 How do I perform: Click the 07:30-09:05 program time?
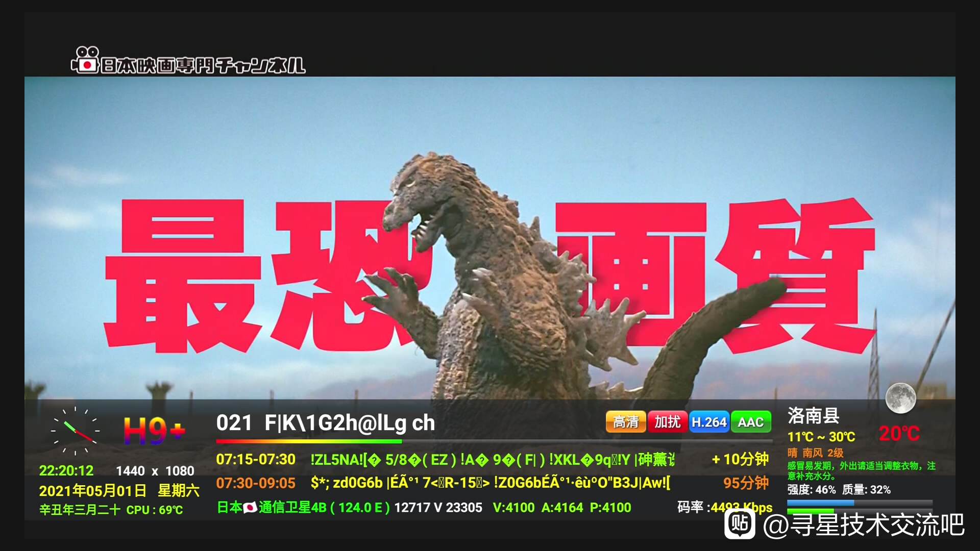pos(256,483)
